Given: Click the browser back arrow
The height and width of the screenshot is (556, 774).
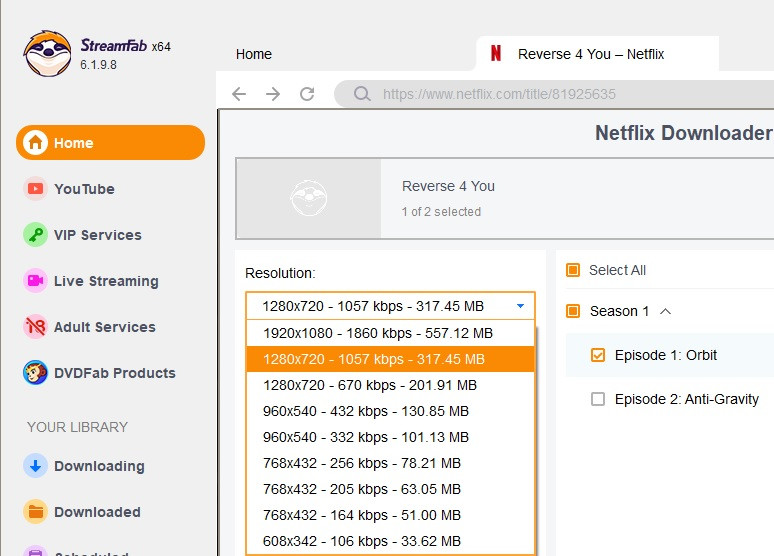Looking at the screenshot, I should click(x=238, y=94).
